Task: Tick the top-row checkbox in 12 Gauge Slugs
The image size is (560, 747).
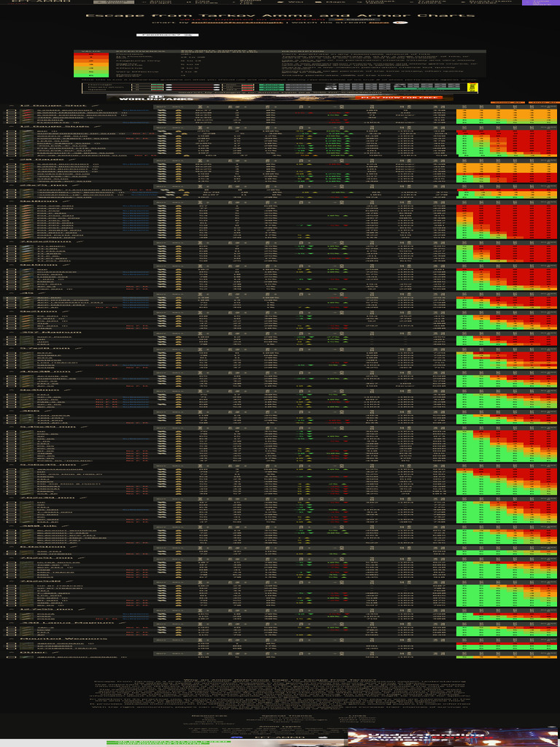Action: (x=11, y=132)
